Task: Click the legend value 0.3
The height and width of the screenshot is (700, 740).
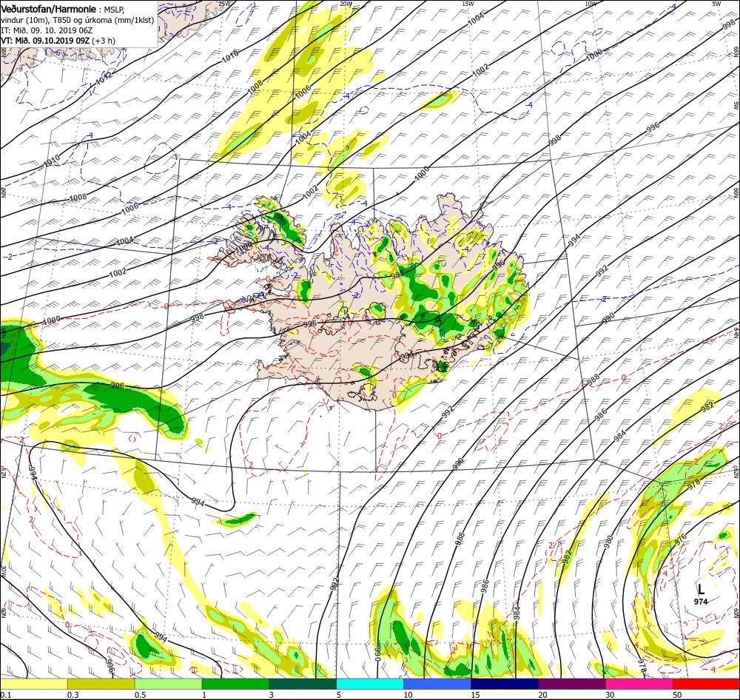Action: point(73,695)
